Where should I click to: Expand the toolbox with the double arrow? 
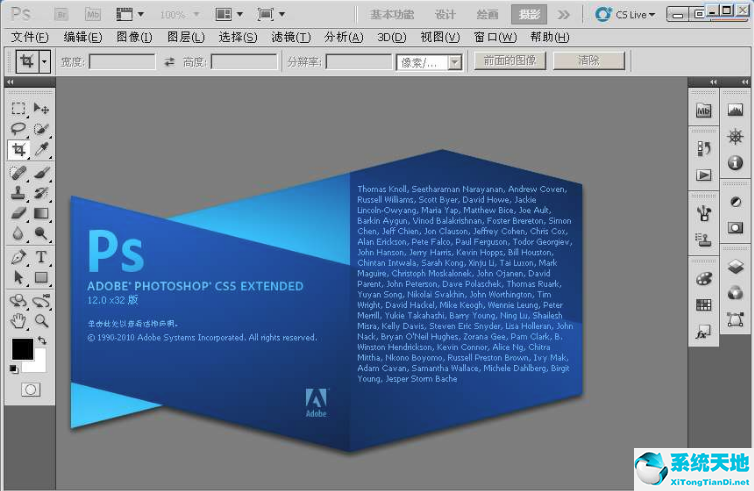click(x=10, y=82)
